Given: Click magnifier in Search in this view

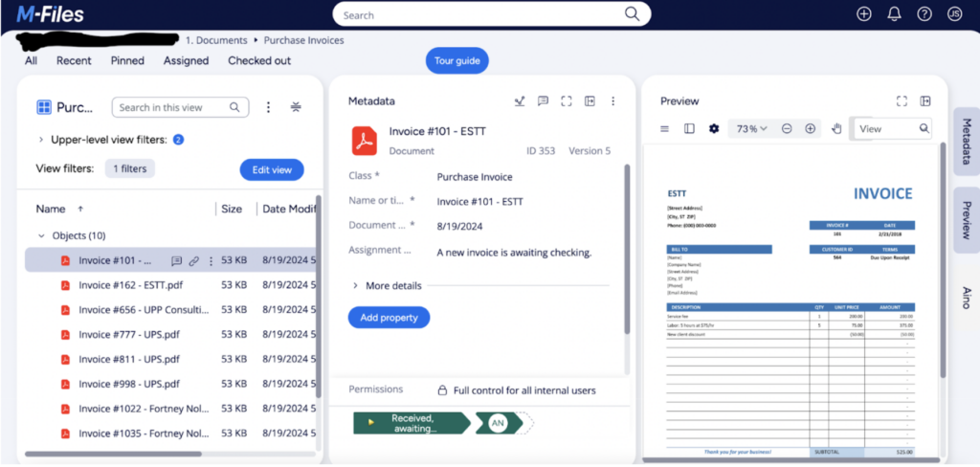Looking at the screenshot, I should tap(234, 107).
